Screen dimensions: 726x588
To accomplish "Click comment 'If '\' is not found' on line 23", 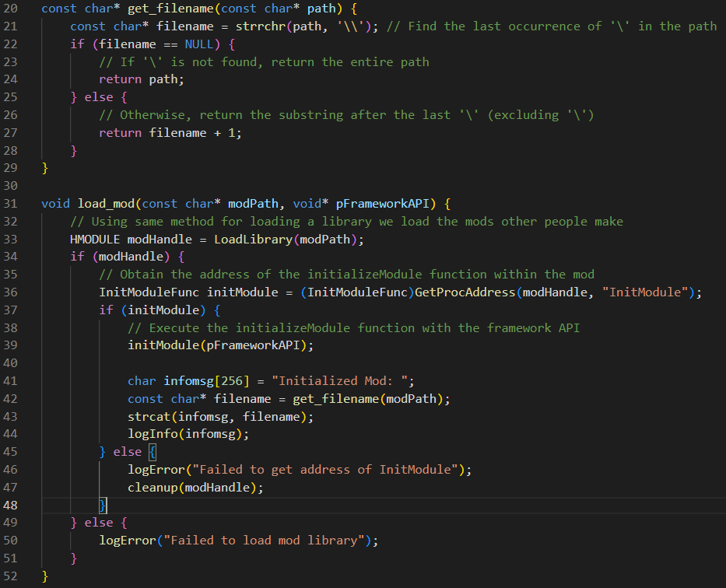I will pyautogui.click(x=264, y=62).
